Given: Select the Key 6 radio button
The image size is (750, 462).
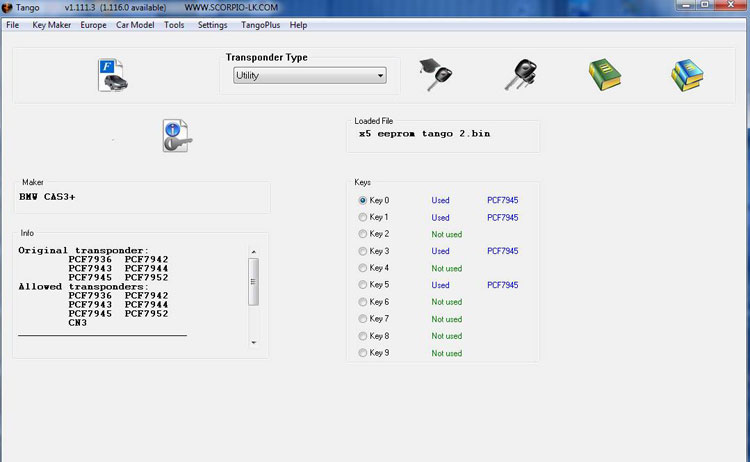Looking at the screenshot, I should click(363, 302).
